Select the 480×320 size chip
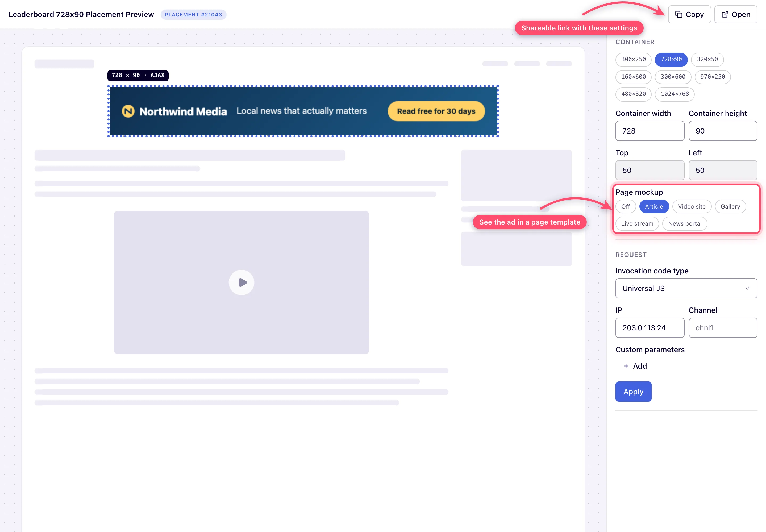The image size is (766, 532). pyautogui.click(x=633, y=94)
